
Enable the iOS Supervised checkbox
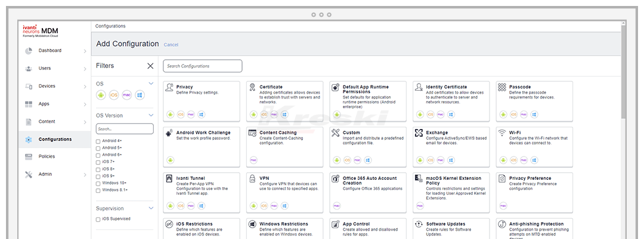98,219
